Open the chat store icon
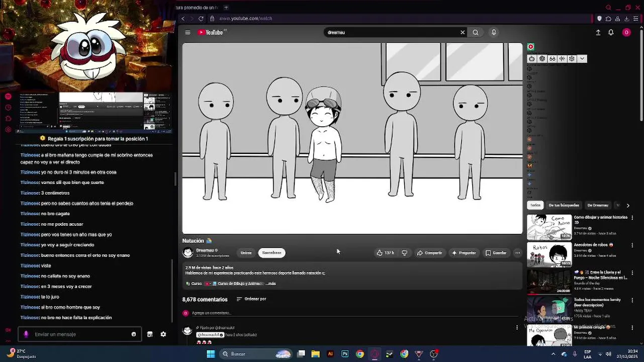 [x=149, y=334]
